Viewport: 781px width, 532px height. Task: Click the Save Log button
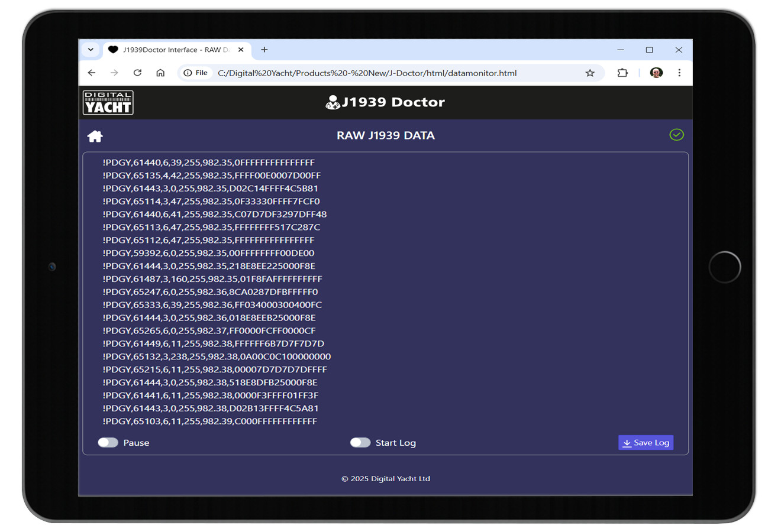click(646, 443)
